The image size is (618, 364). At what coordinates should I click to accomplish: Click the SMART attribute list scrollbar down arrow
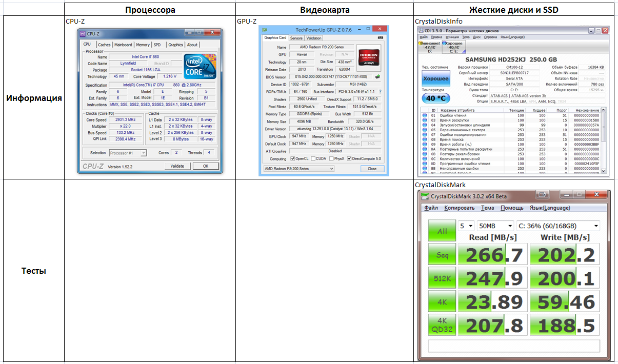[603, 171]
